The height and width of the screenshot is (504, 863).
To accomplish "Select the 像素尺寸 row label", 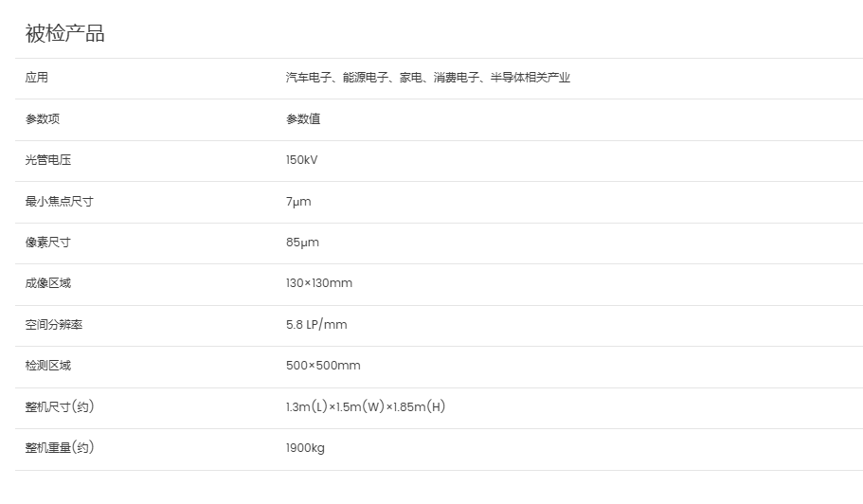I will coord(48,243).
